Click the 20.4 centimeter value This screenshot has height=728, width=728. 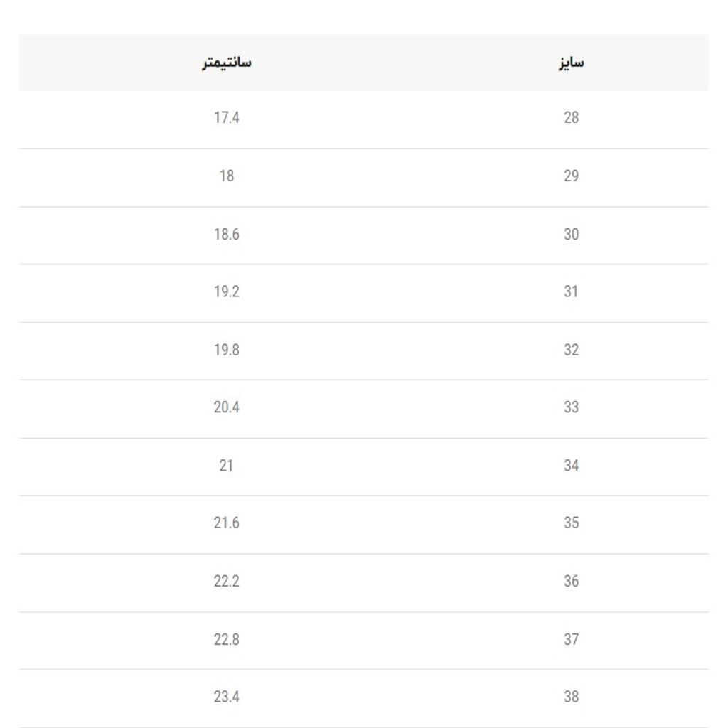pyautogui.click(x=227, y=407)
